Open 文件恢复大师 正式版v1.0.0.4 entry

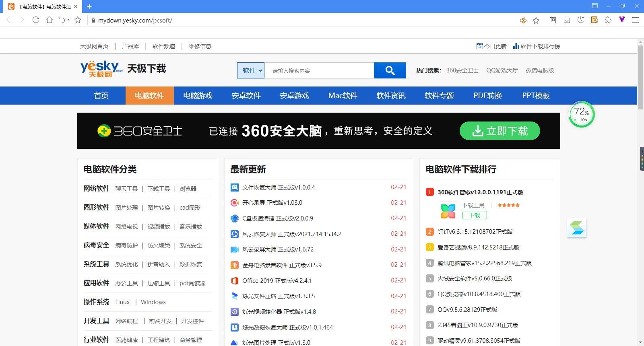coord(279,187)
